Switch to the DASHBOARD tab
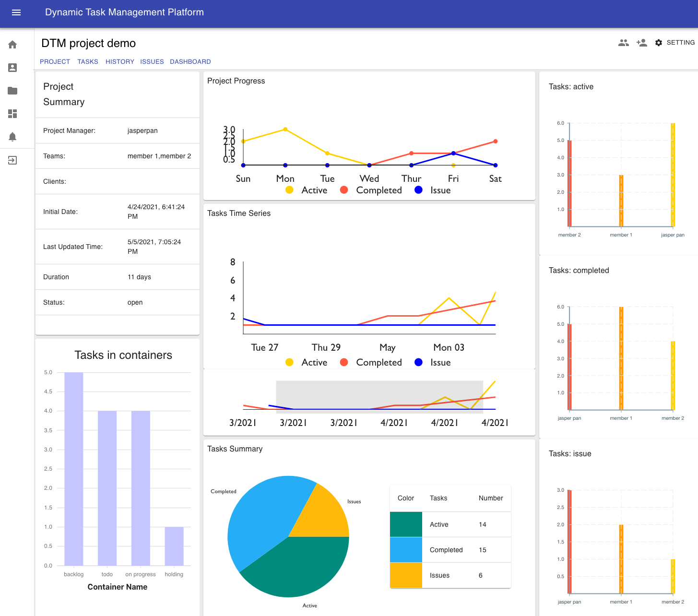This screenshot has height=616, width=698. [x=190, y=62]
